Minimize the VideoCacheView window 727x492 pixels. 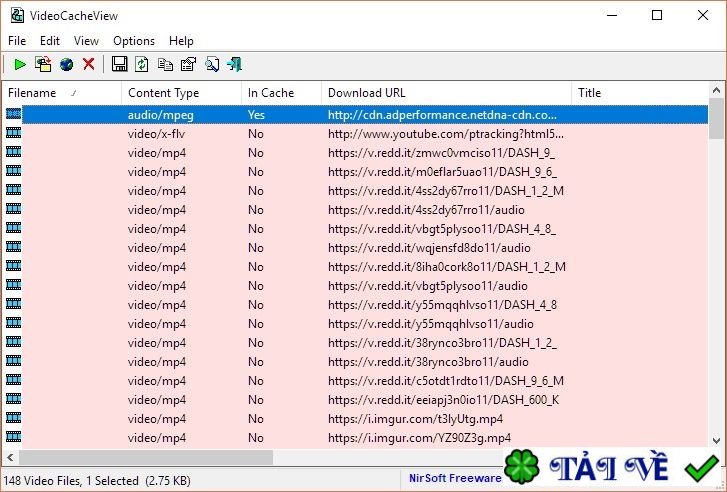(612, 15)
